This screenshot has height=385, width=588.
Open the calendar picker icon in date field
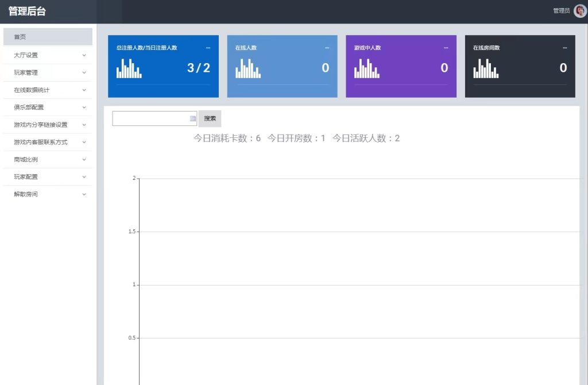193,118
